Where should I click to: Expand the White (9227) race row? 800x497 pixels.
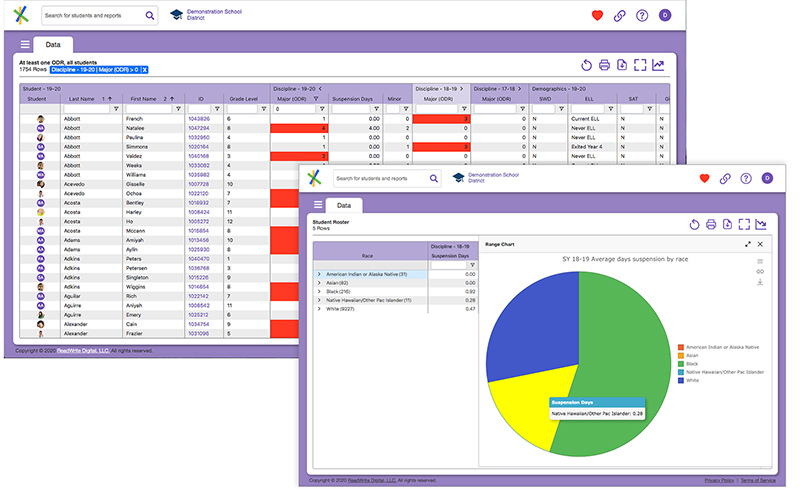319,309
